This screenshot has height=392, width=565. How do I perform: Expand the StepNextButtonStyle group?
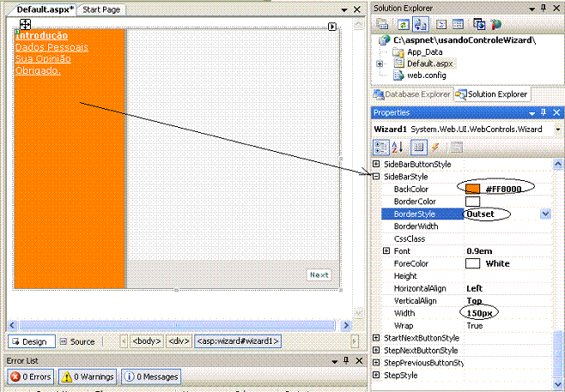(x=376, y=350)
